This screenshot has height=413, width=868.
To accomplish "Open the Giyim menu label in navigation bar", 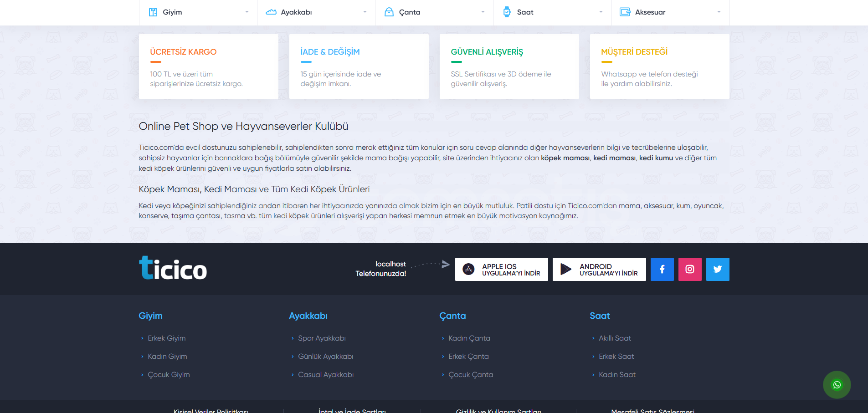I will pos(172,12).
